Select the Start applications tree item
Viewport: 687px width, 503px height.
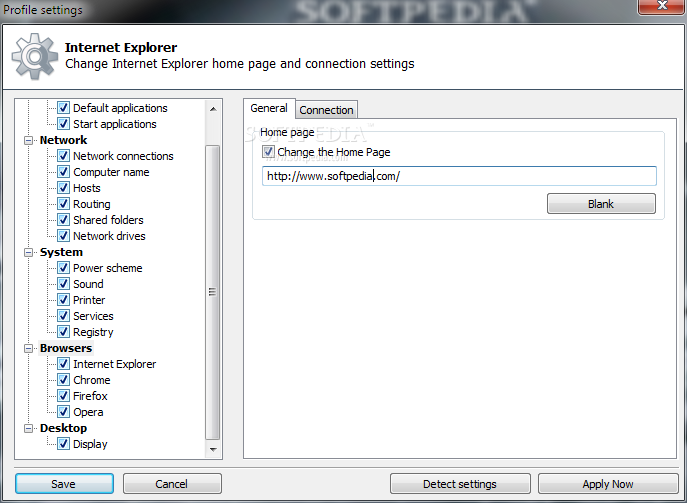[x=115, y=124]
